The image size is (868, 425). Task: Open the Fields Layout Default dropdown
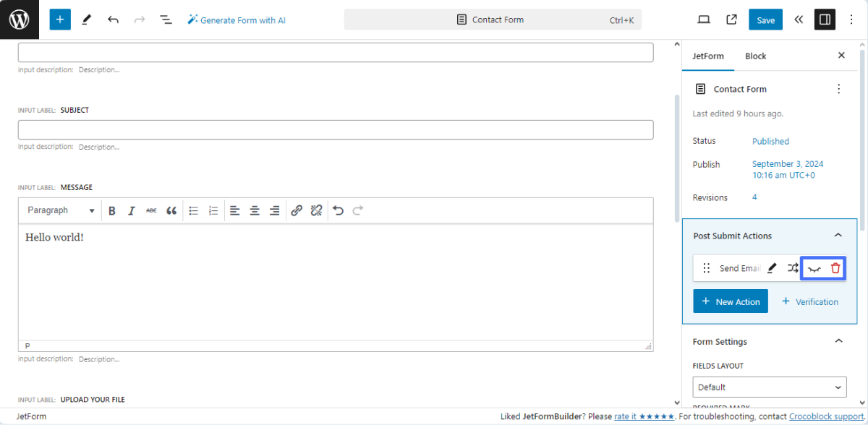coord(770,387)
